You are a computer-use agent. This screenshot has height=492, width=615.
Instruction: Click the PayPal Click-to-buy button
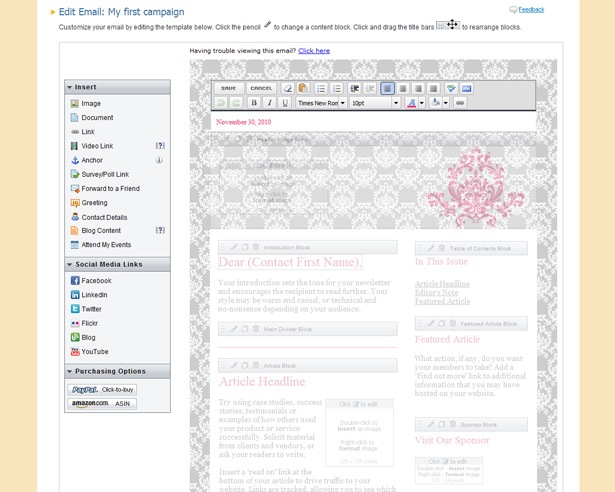(x=102, y=390)
